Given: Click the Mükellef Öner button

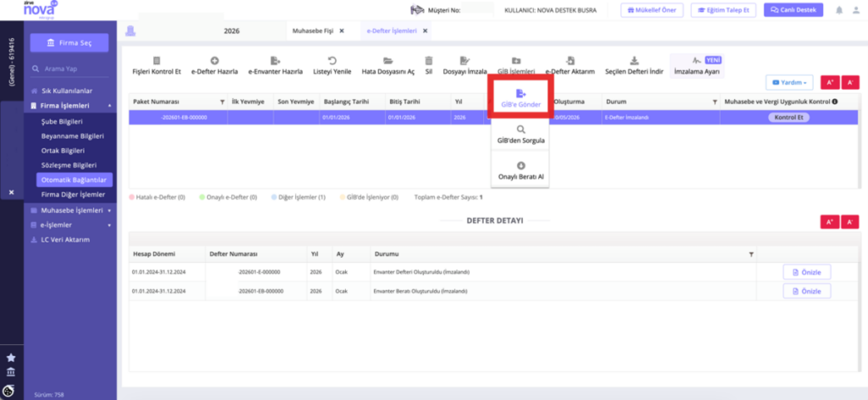Looking at the screenshot, I should (652, 10).
